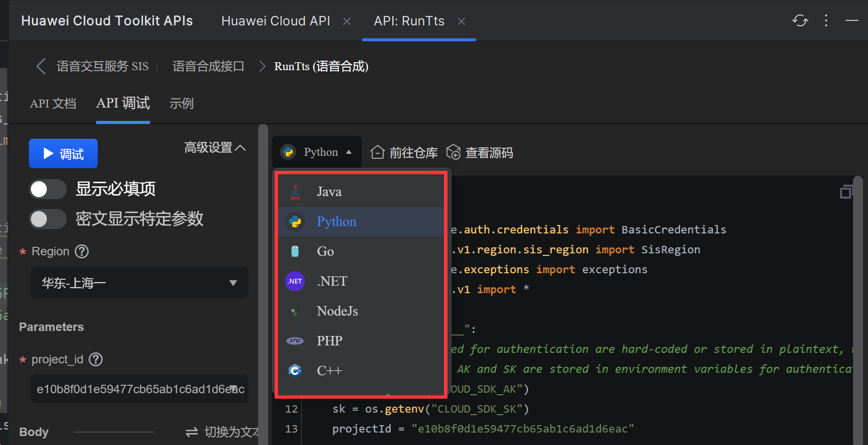Click the refresh icon in the title bar

click(800, 21)
